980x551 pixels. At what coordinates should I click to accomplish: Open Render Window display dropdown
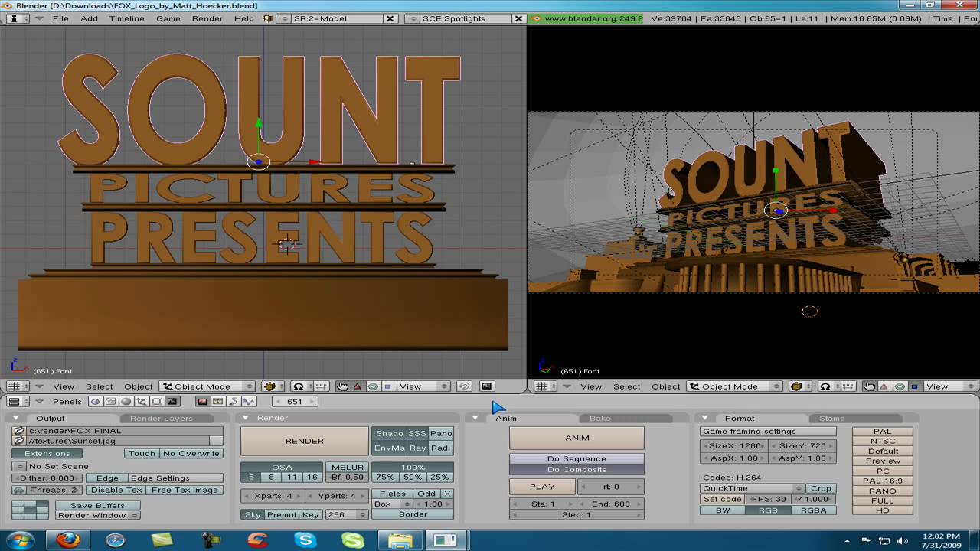(x=98, y=515)
